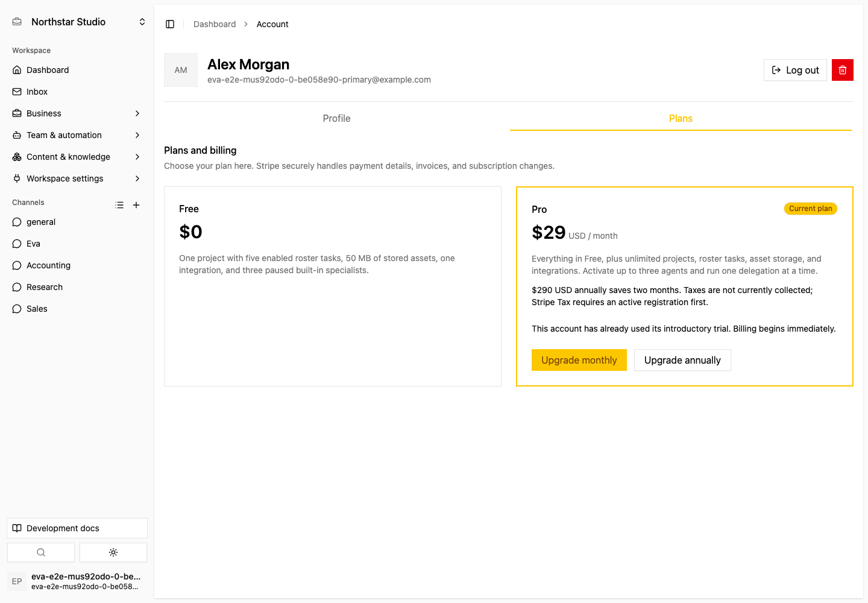This screenshot has width=868, height=603.
Task: Click the Current plan badge
Action: [x=811, y=209]
